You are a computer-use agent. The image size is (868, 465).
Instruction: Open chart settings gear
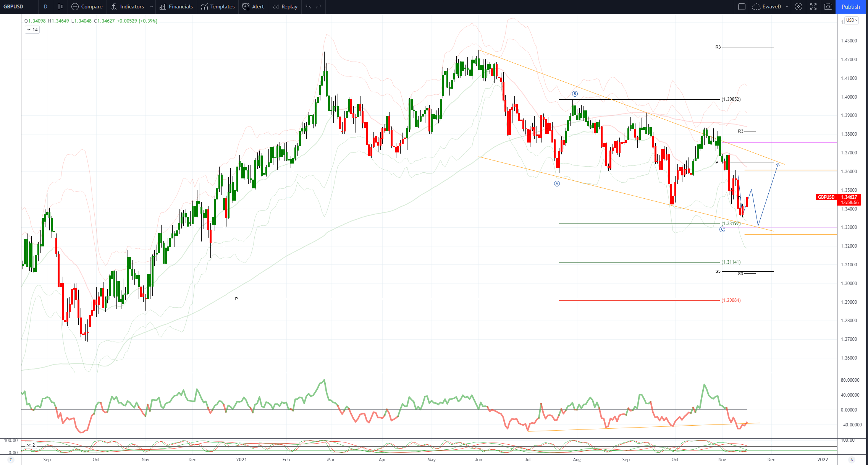798,6
